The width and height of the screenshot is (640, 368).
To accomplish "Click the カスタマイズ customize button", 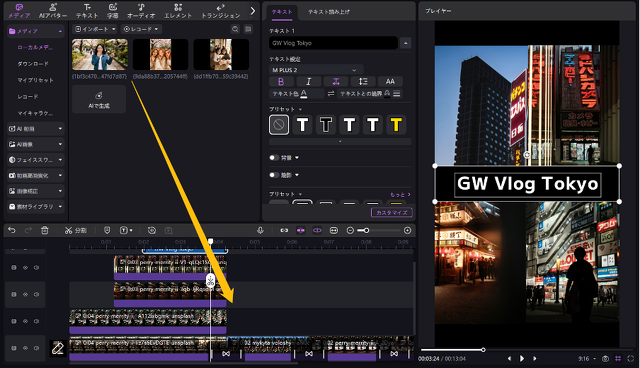I will click(391, 213).
